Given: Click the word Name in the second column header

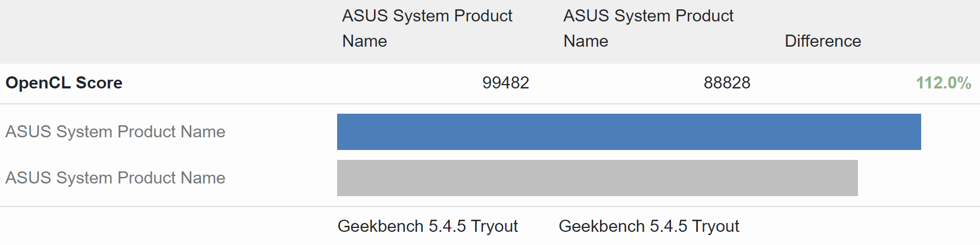Looking at the screenshot, I should pyautogui.click(x=586, y=41).
